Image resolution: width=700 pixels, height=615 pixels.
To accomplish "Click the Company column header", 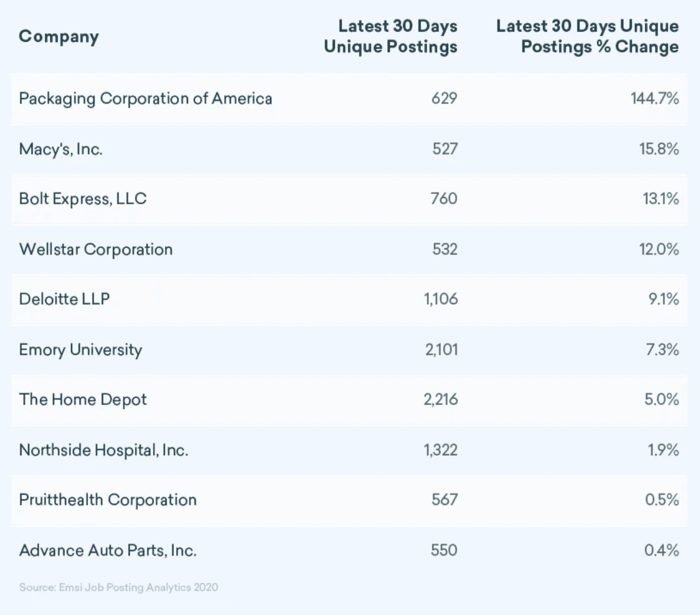I will [59, 37].
